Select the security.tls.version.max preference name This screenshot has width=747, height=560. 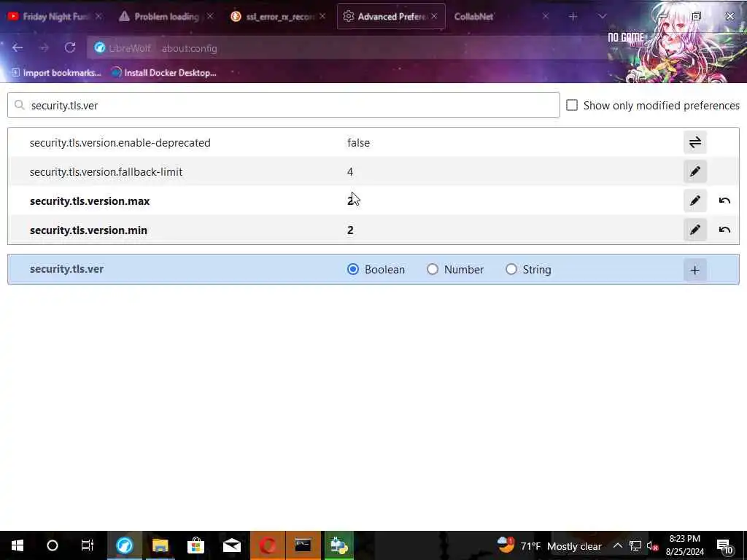pos(90,201)
